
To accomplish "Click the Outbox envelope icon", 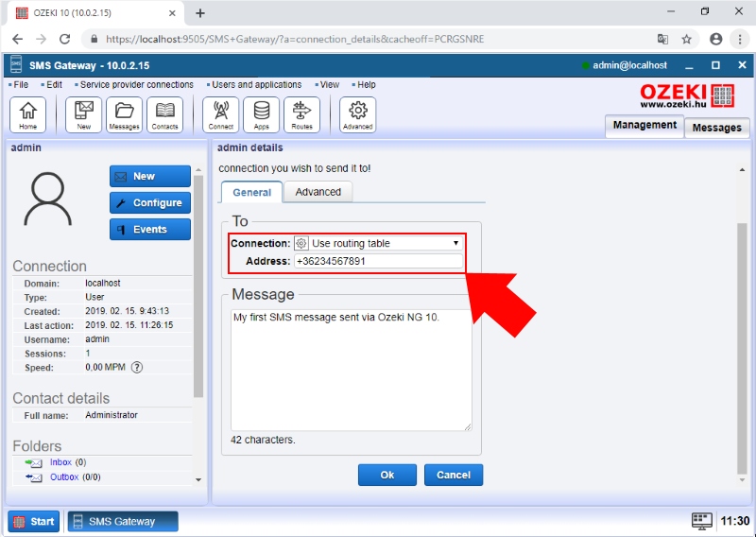I will click(34, 477).
